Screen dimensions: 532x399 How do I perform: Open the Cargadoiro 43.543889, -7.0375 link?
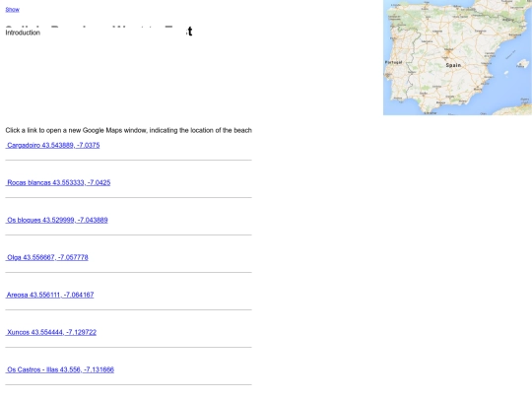coord(52,145)
